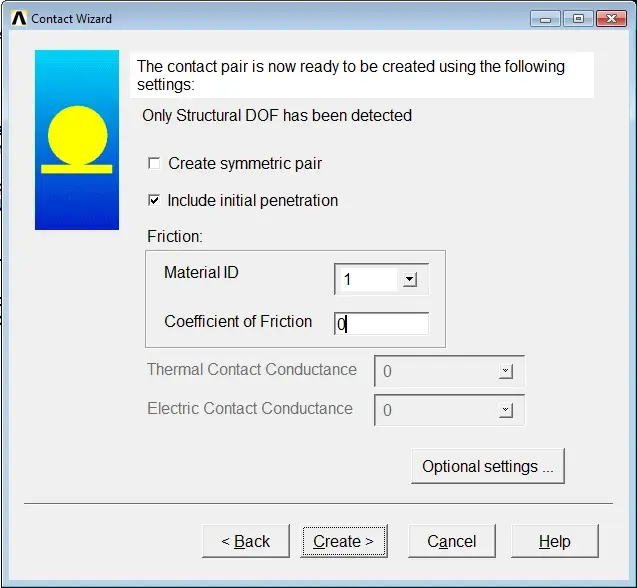Enable the Create symmetric pair checkbox
This screenshot has height=588, width=637.
click(154, 163)
